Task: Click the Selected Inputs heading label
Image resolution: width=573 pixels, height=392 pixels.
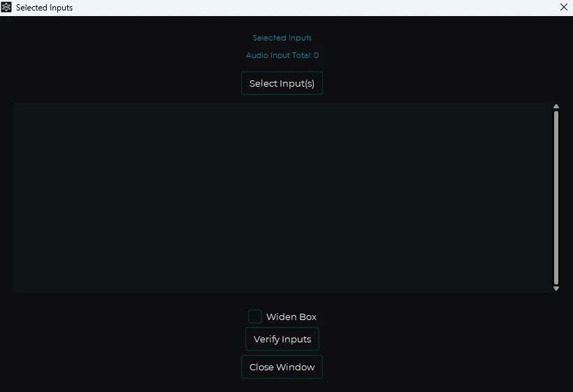Action: tap(282, 38)
